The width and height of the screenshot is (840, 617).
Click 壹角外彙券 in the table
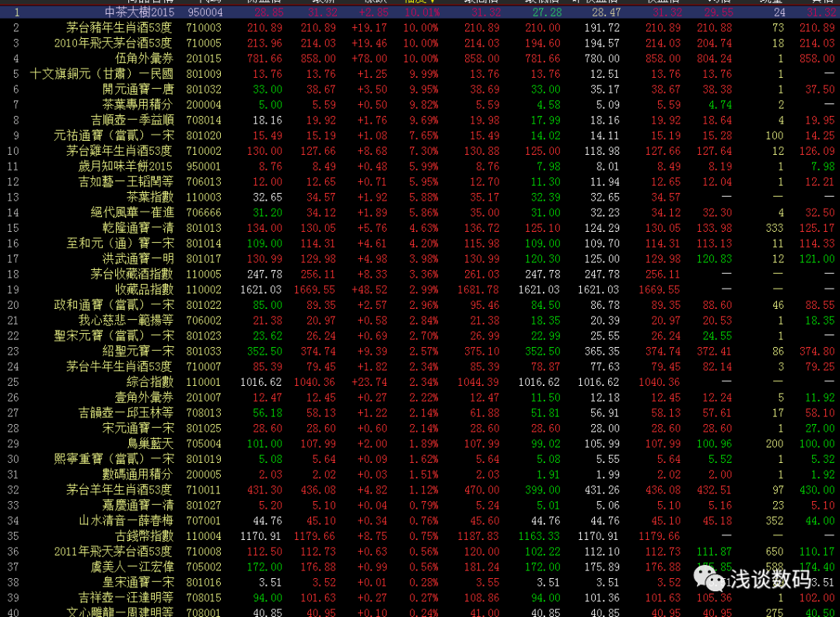[145, 398]
